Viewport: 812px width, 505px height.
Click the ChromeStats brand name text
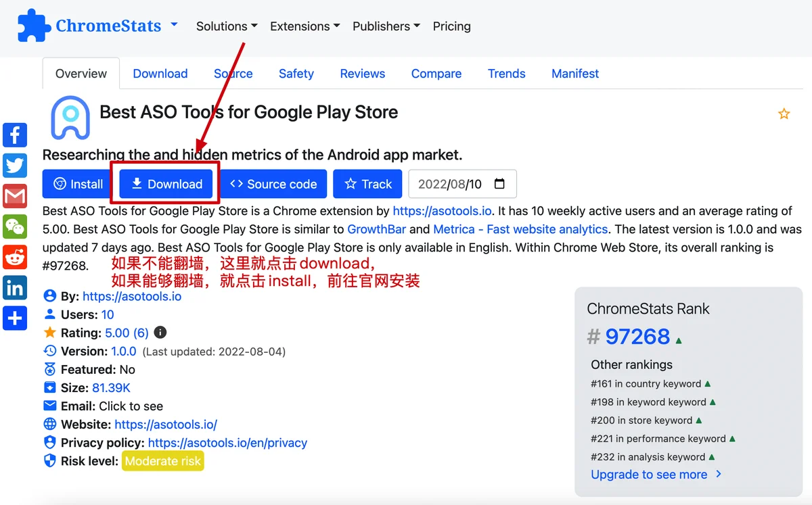(x=108, y=26)
